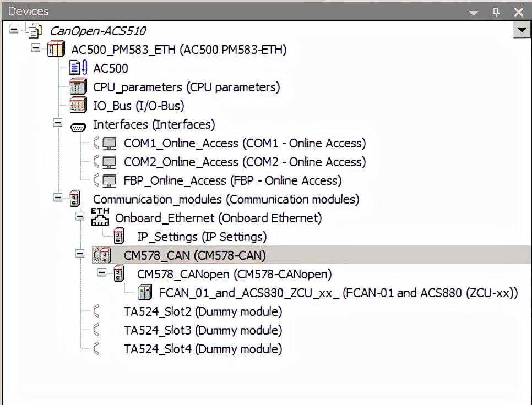Select TA524_Slot3 dummy module

[203, 330]
